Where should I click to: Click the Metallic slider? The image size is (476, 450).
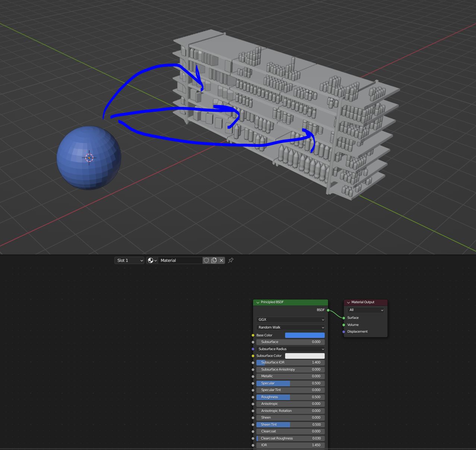pos(290,376)
